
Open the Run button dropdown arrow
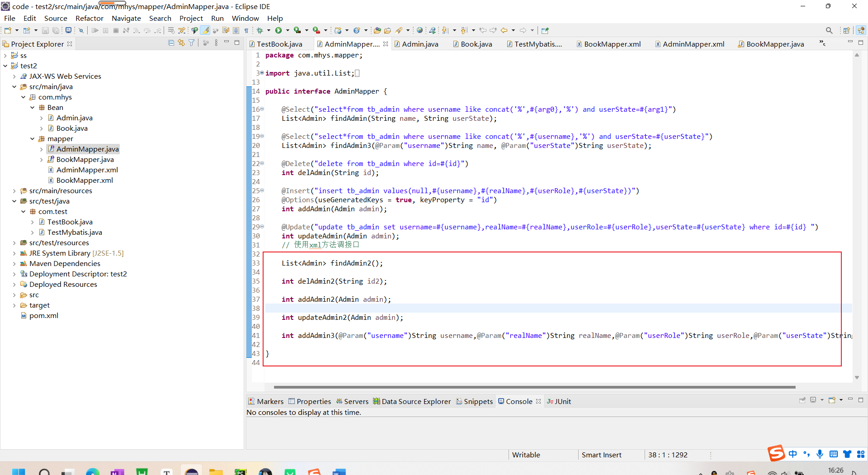(288, 30)
